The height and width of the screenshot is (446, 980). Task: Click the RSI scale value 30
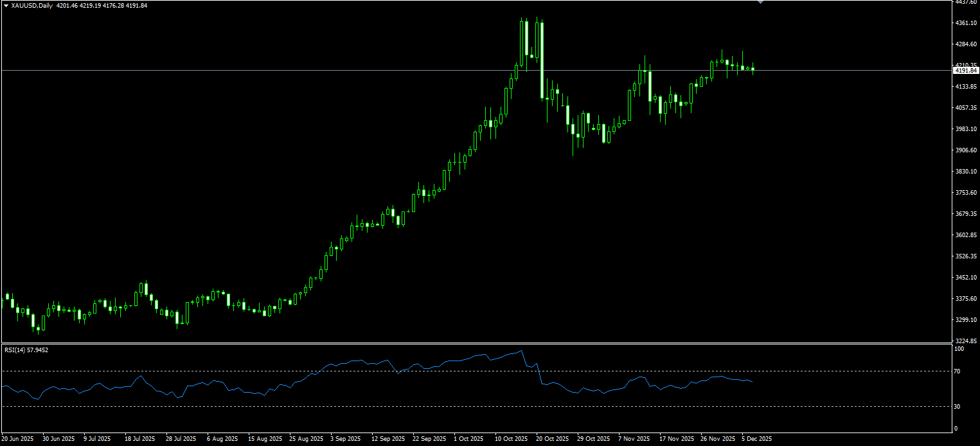[x=958, y=407]
